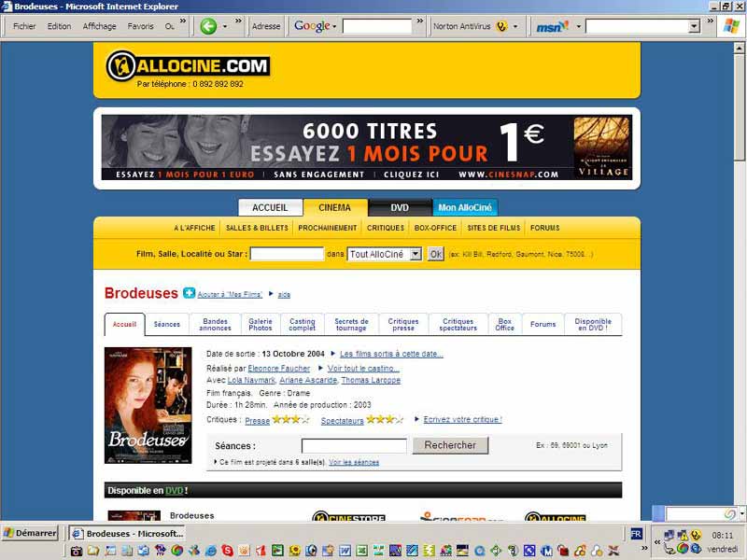Click the Brodeuses movie poster thumbnail

pyautogui.click(x=148, y=405)
